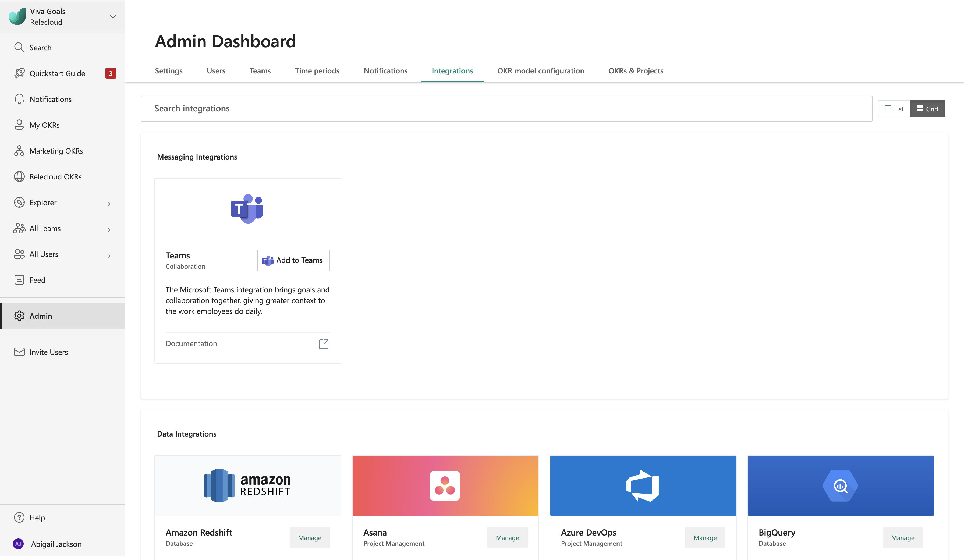Image resolution: width=964 pixels, height=560 pixels.
Task: Expand the All Users sidebar section
Action: [x=109, y=254]
